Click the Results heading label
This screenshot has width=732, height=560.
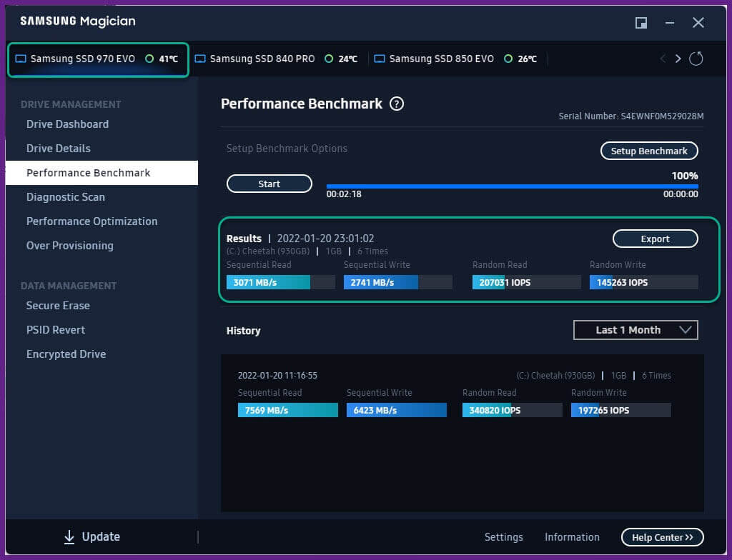tap(244, 239)
